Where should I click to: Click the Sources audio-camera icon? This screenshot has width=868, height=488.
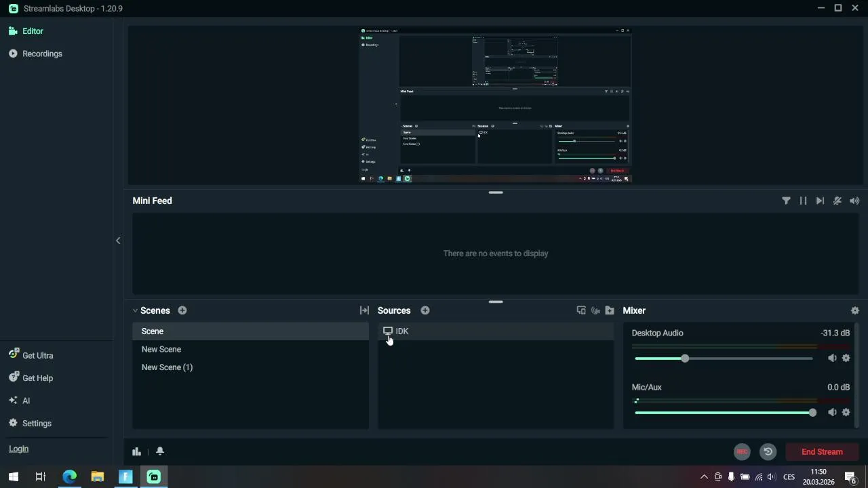(x=595, y=310)
